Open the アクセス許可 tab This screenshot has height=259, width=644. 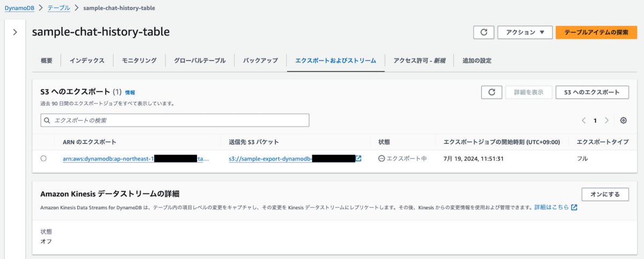419,61
